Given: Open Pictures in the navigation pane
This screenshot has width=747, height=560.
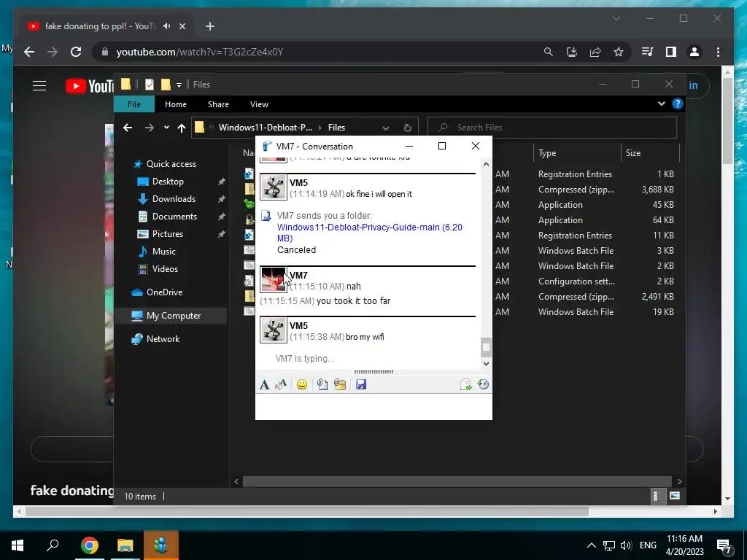Looking at the screenshot, I should click(x=167, y=234).
